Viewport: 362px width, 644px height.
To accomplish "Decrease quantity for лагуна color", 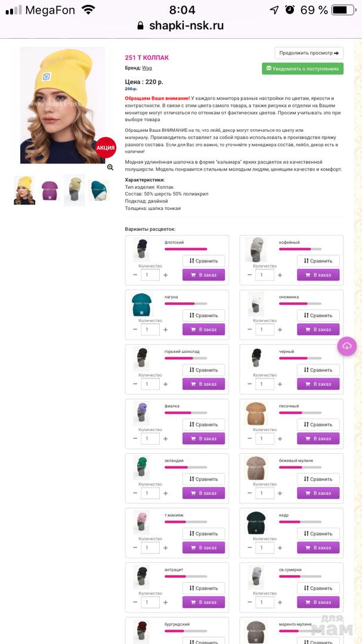I will [135, 329].
